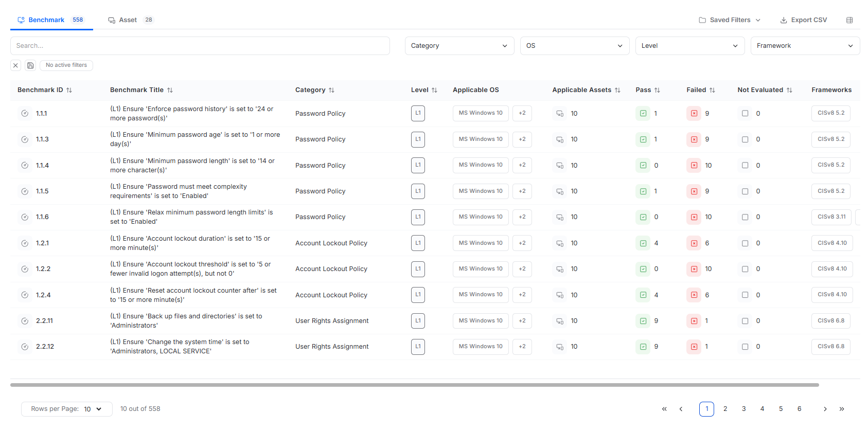The image size is (868, 431).
Task: Click the status icon for benchmark 1.1.1
Action: point(25,114)
